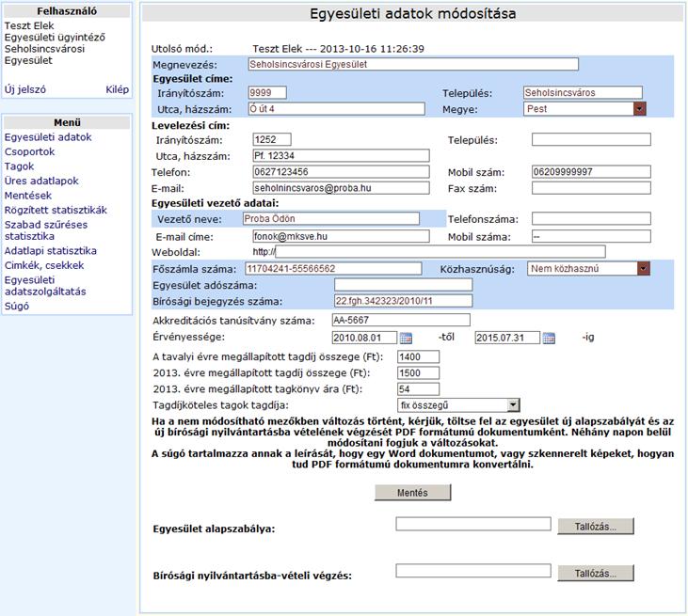Click the Weboldal URL field
Viewport: 688px width, 616px height.
coord(440,252)
